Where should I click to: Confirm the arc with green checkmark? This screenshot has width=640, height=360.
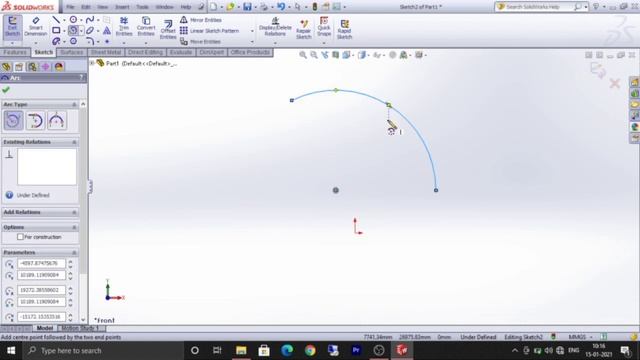click(6, 90)
